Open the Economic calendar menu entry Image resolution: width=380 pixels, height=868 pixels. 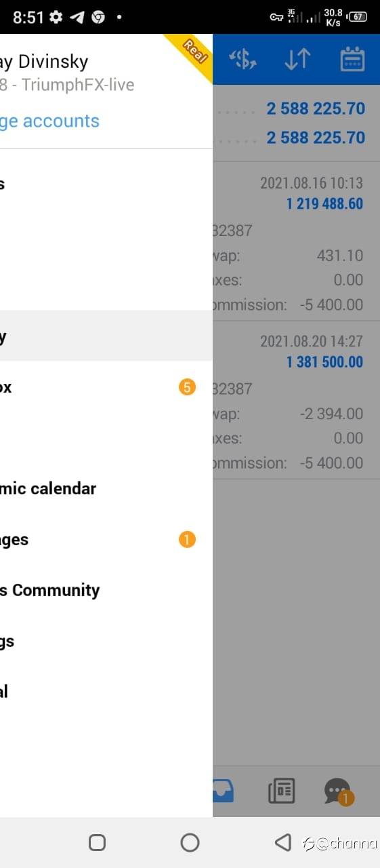[106, 488]
